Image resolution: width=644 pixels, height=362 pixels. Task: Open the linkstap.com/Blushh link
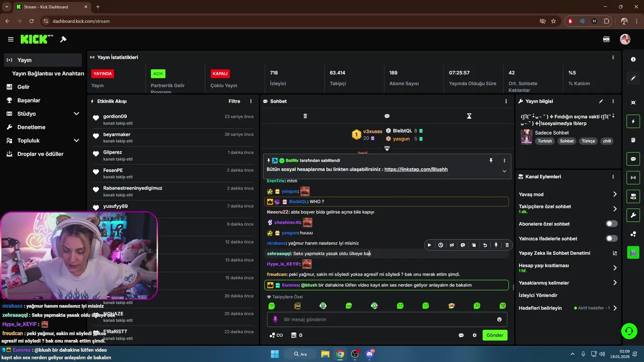(x=416, y=169)
